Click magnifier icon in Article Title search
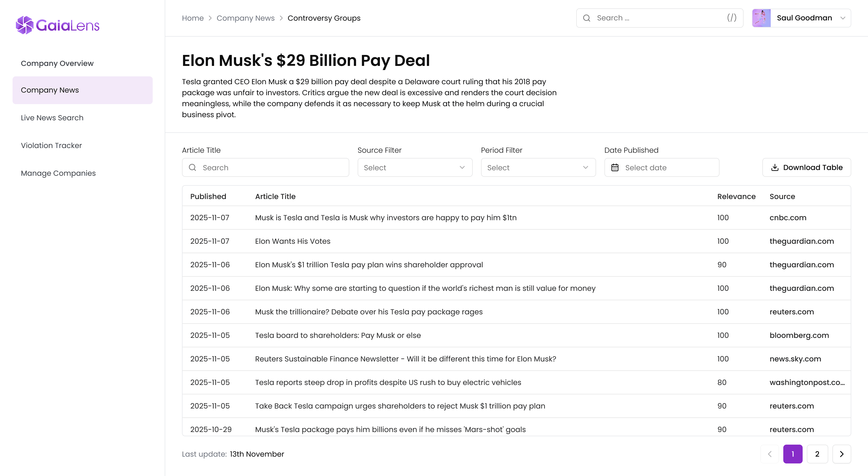Image resolution: width=868 pixels, height=476 pixels. pos(192,168)
